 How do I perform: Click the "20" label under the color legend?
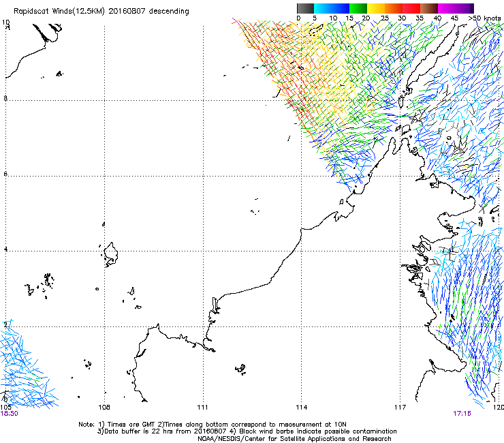coord(366,18)
